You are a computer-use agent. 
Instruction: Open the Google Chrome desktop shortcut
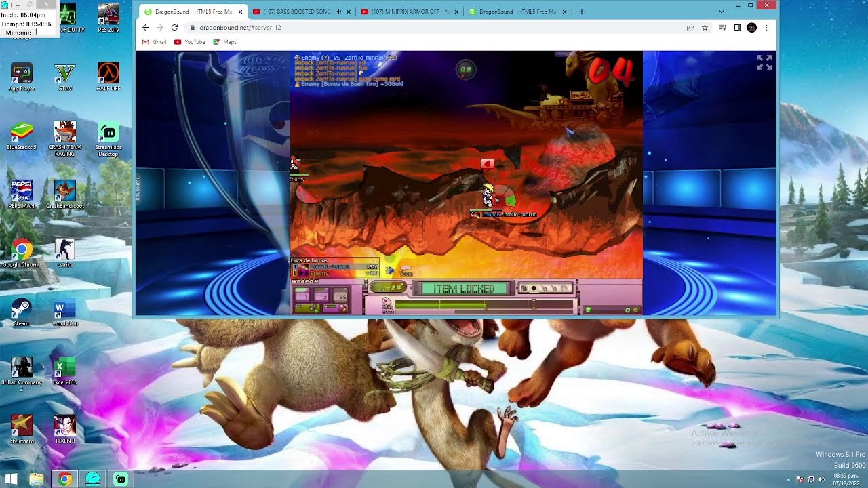click(22, 253)
